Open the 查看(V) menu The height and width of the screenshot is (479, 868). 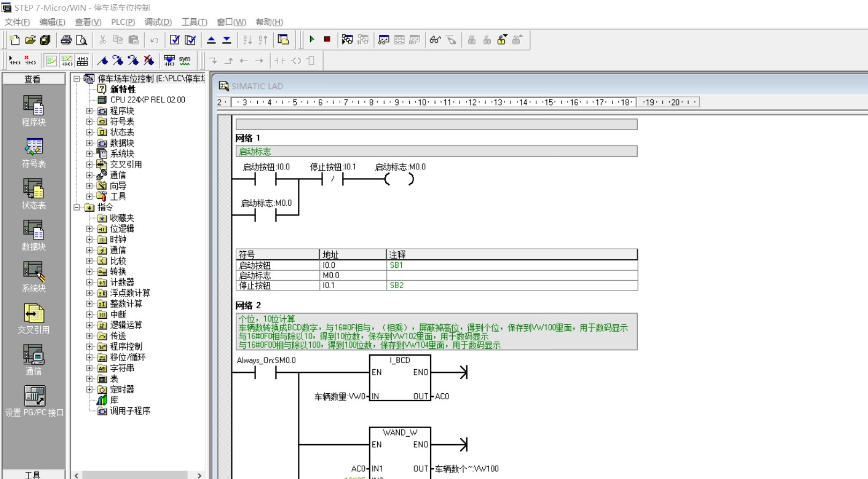pos(88,22)
